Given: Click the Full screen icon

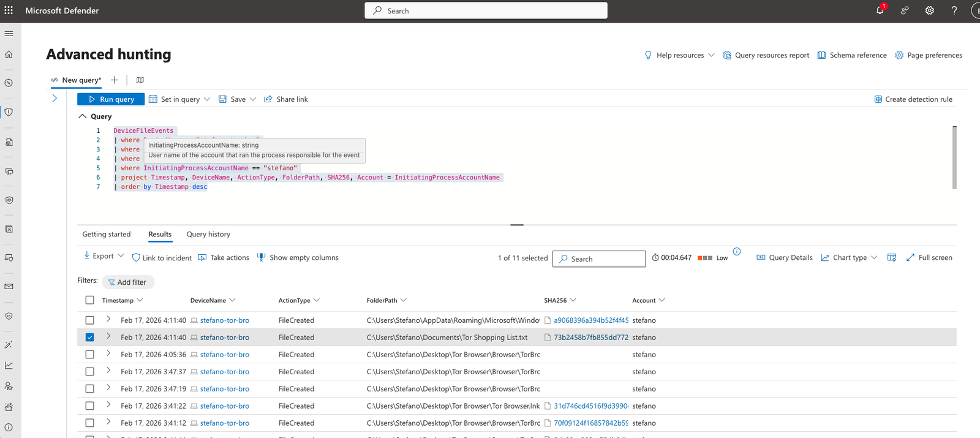Looking at the screenshot, I should pyautogui.click(x=910, y=257).
